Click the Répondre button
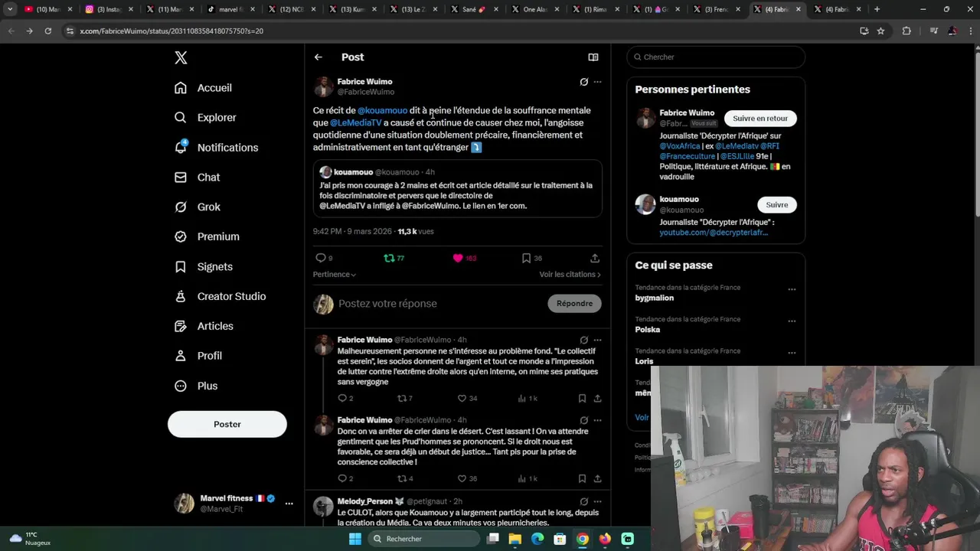 click(575, 304)
